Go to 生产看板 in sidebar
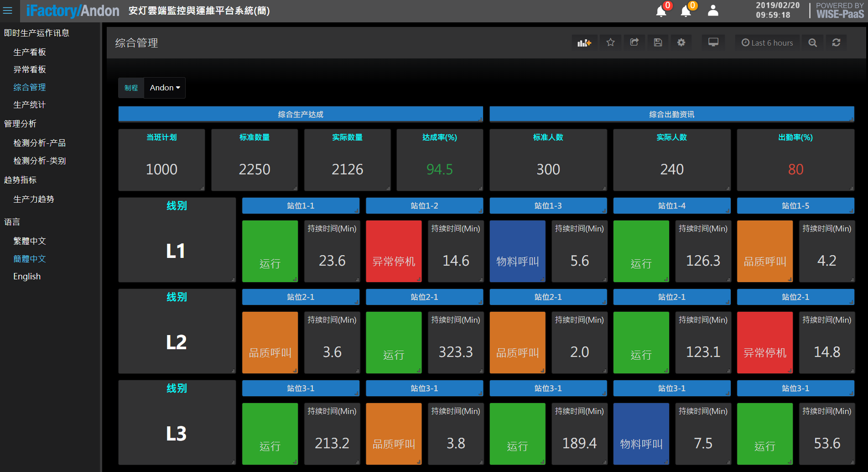 pos(30,52)
